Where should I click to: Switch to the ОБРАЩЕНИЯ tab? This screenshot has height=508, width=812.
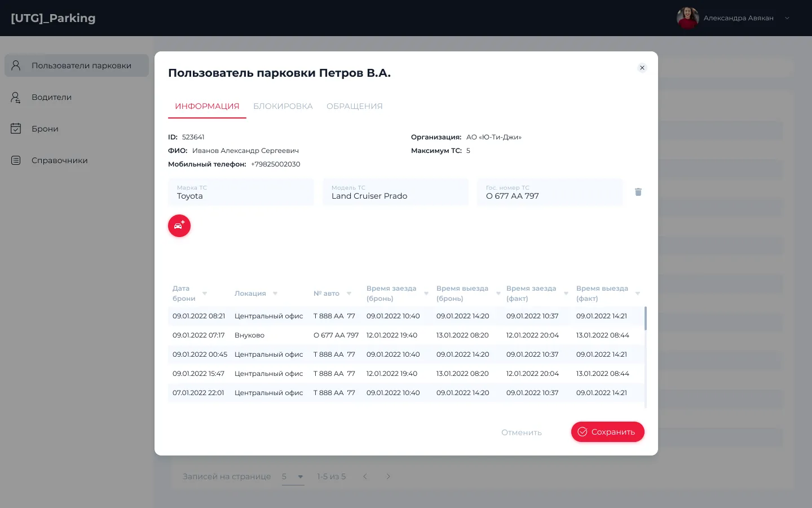coord(355,106)
